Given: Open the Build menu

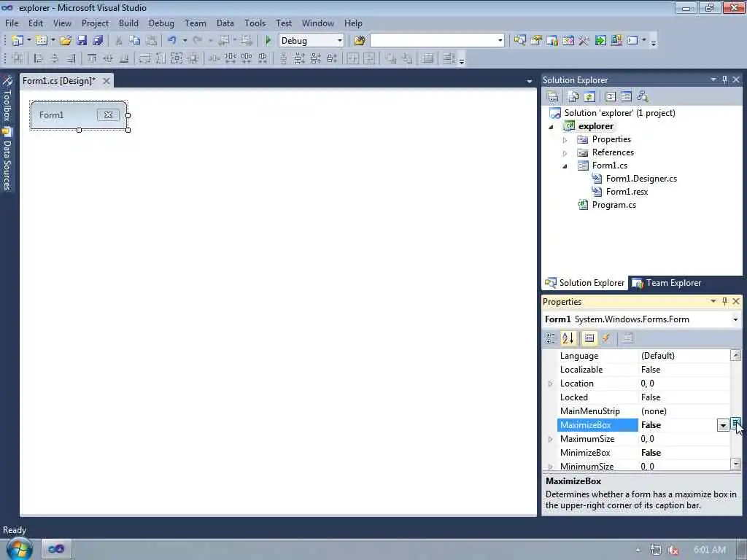Looking at the screenshot, I should pyautogui.click(x=128, y=23).
